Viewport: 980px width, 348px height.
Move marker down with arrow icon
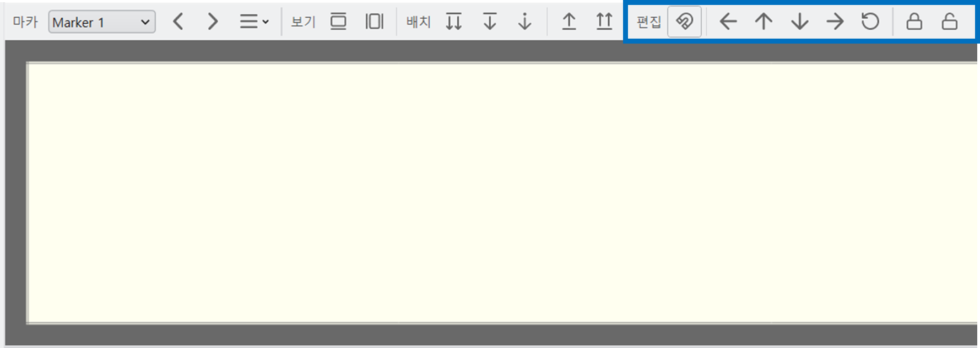point(799,22)
